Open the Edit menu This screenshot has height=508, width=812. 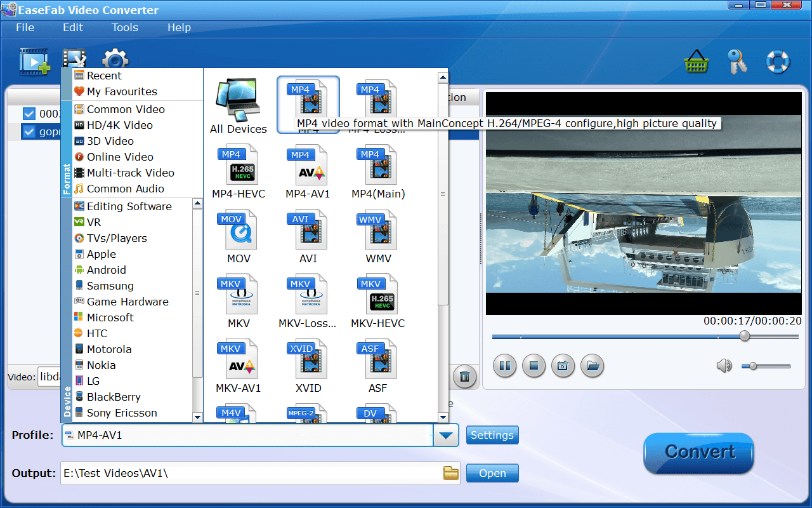point(73,27)
